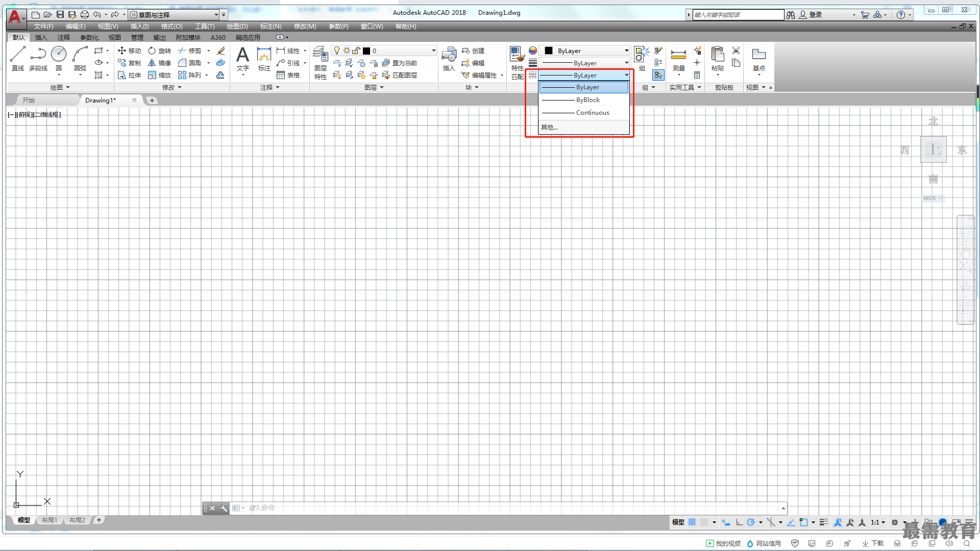Choose ByBlock linetype from list

click(584, 100)
